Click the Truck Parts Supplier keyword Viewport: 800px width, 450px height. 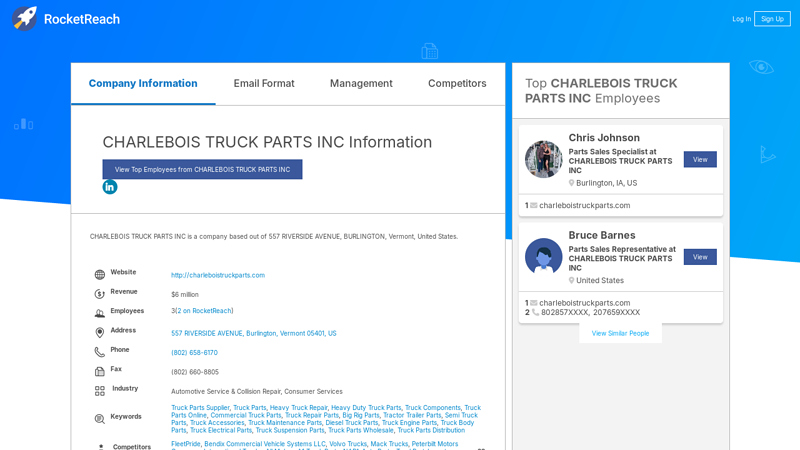pyautogui.click(x=200, y=408)
